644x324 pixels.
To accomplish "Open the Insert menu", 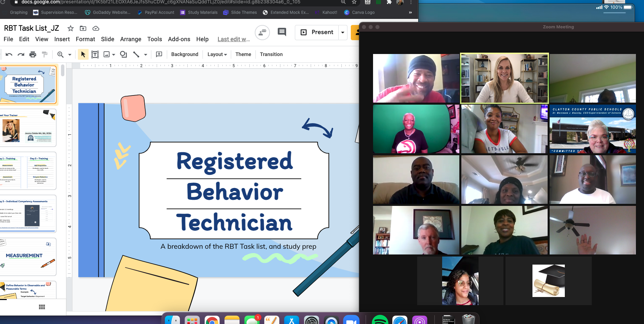I will [62, 39].
